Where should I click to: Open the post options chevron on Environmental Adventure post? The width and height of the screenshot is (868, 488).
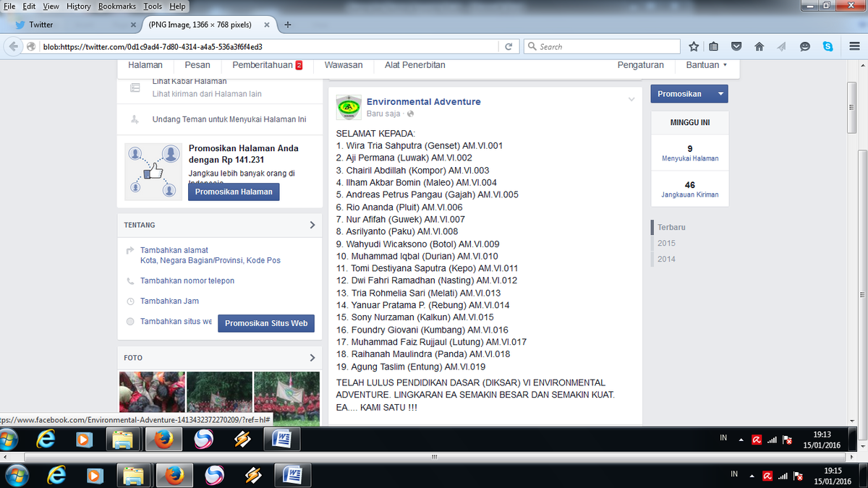(631, 99)
